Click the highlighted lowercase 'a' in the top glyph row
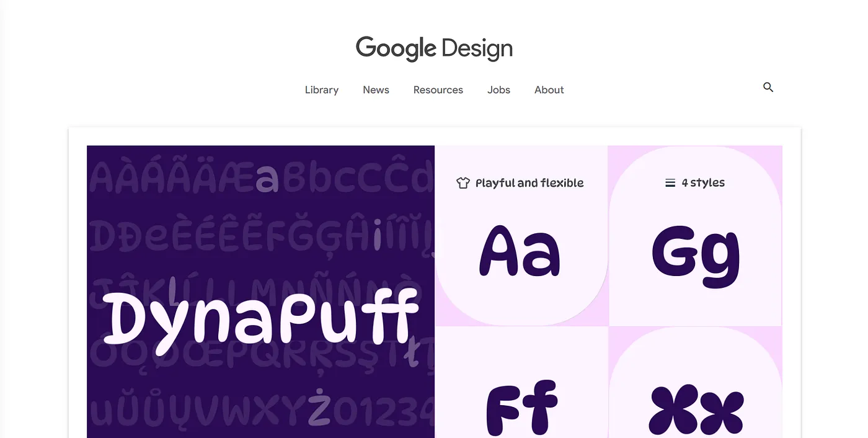 point(267,178)
